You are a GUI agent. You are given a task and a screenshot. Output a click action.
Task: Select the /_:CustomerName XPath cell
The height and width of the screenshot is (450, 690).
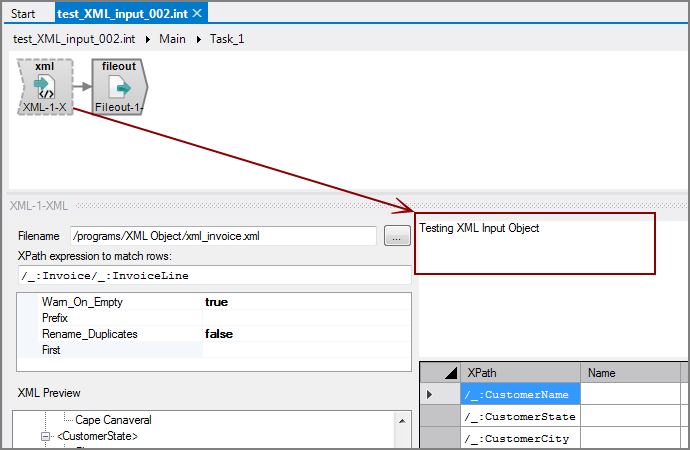click(x=520, y=395)
